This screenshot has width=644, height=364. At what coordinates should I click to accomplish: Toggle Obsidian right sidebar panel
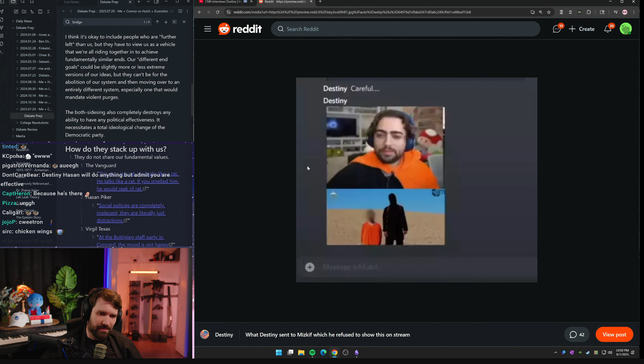pyautogui.click(x=157, y=2)
